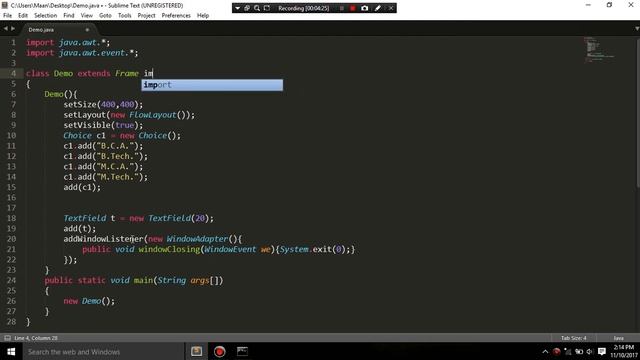This screenshot has height=360, width=640.
Task: Open the Edit menu
Action: pyautogui.click(x=23, y=16)
